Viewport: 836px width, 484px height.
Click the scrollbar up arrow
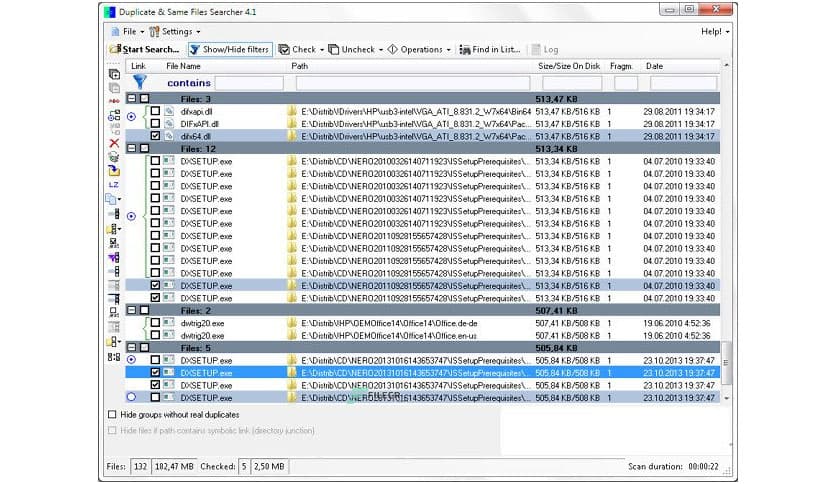coord(726,65)
